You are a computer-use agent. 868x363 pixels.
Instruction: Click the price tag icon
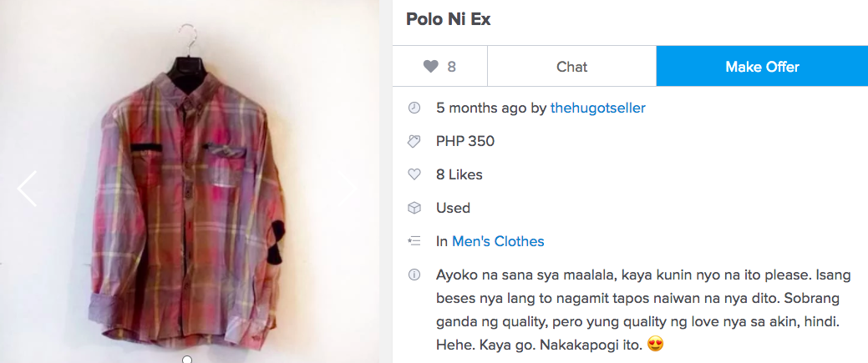(x=414, y=142)
